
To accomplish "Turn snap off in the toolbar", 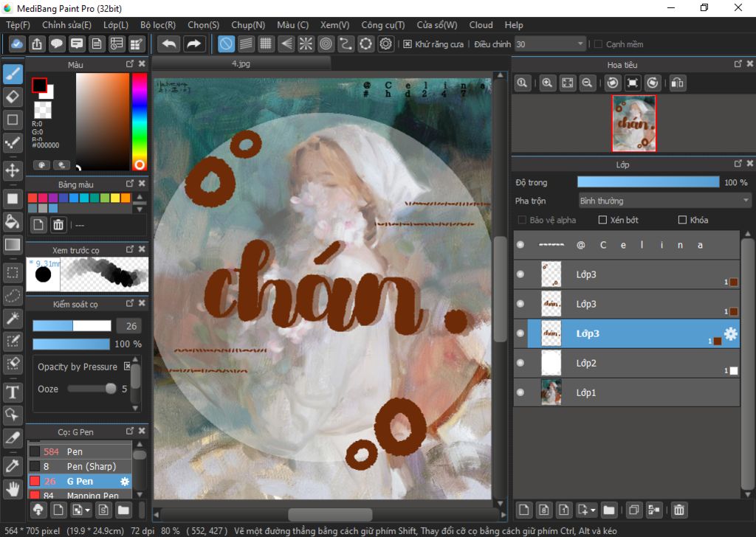I will 226,44.
